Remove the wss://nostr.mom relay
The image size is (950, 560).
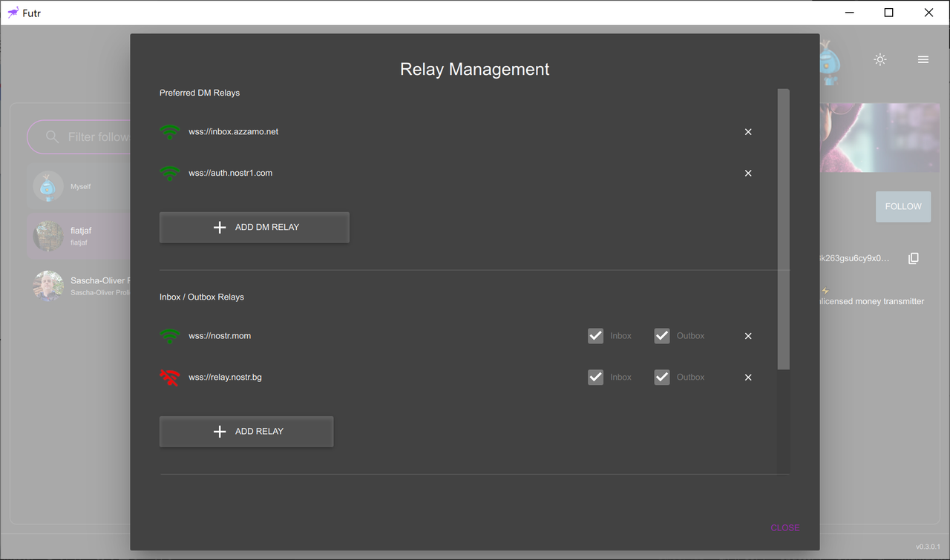[748, 336]
